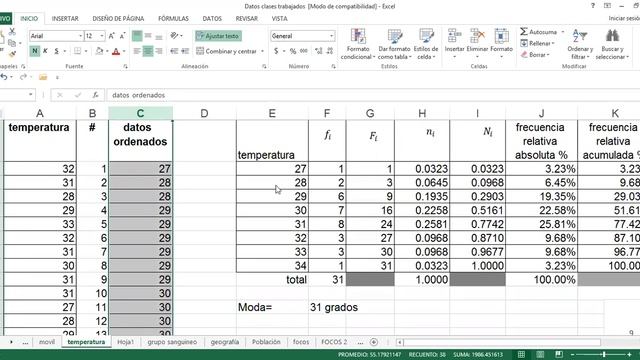Click the increase decimals icon
The height and width of the screenshot is (360, 640).
319,51
